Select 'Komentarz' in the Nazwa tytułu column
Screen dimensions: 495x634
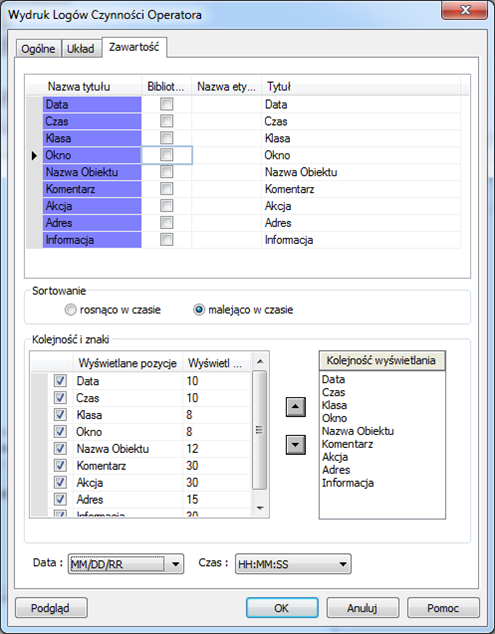pos(92,189)
